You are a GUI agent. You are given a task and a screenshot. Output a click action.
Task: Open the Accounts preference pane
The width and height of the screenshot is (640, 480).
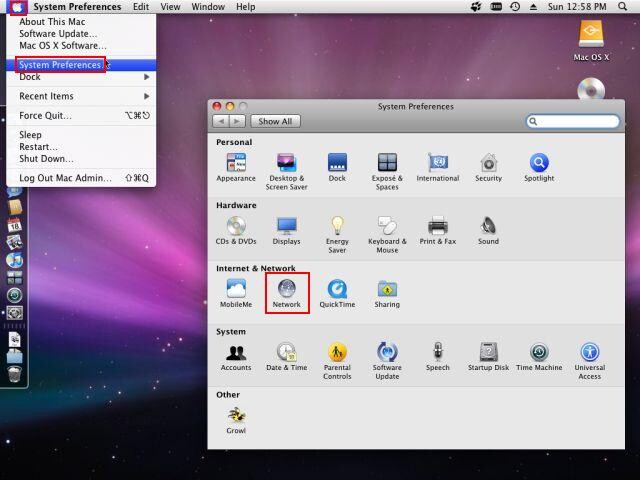[236, 357]
